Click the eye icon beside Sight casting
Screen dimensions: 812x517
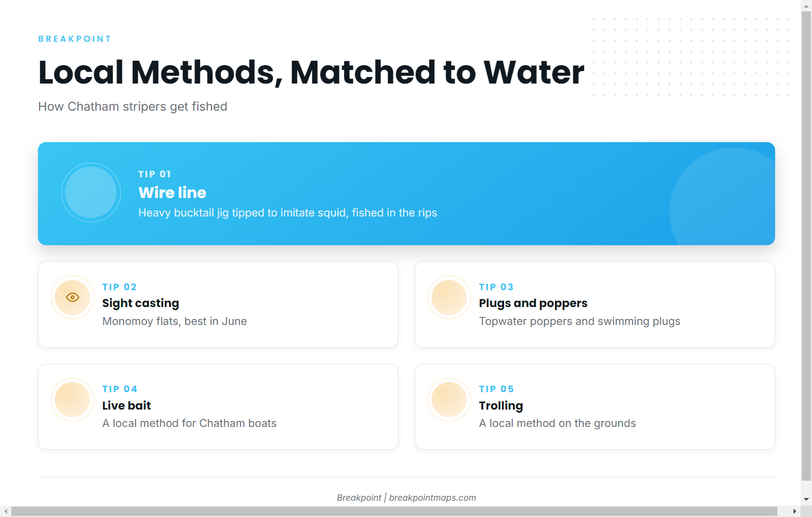[x=73, y=297]
